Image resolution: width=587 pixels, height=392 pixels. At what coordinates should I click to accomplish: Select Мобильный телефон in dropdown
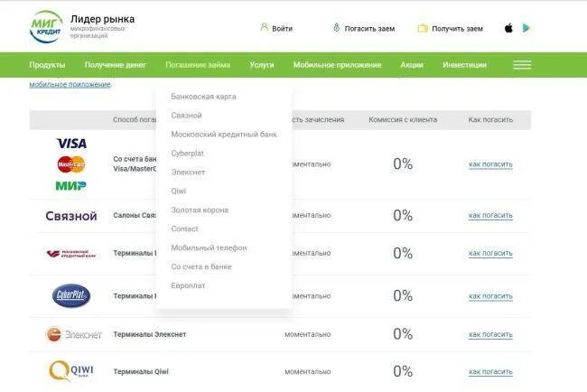click(x=209, y=247)
